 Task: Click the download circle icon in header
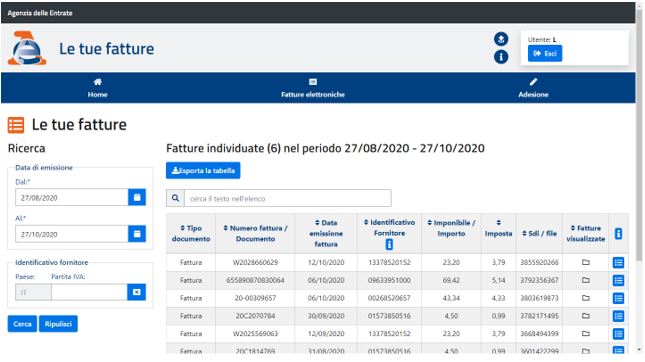pyautogui.click(x=501, y=39)
